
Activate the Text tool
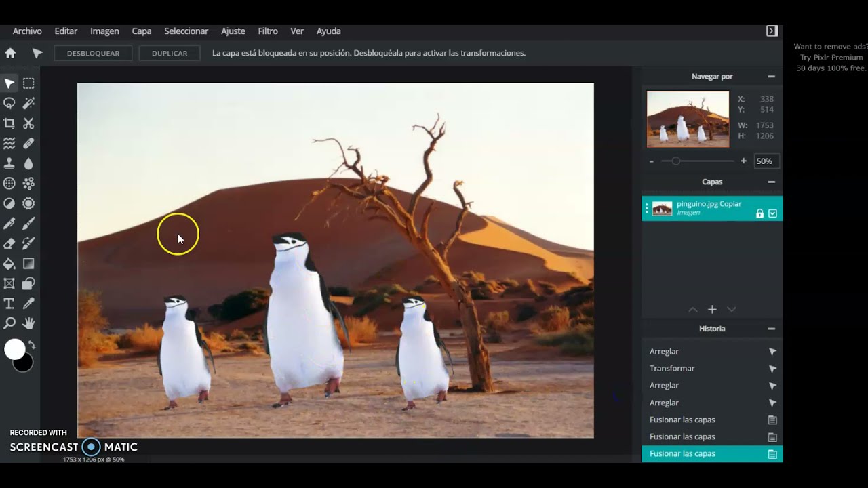pyautogui.click(x=9, y=303)
